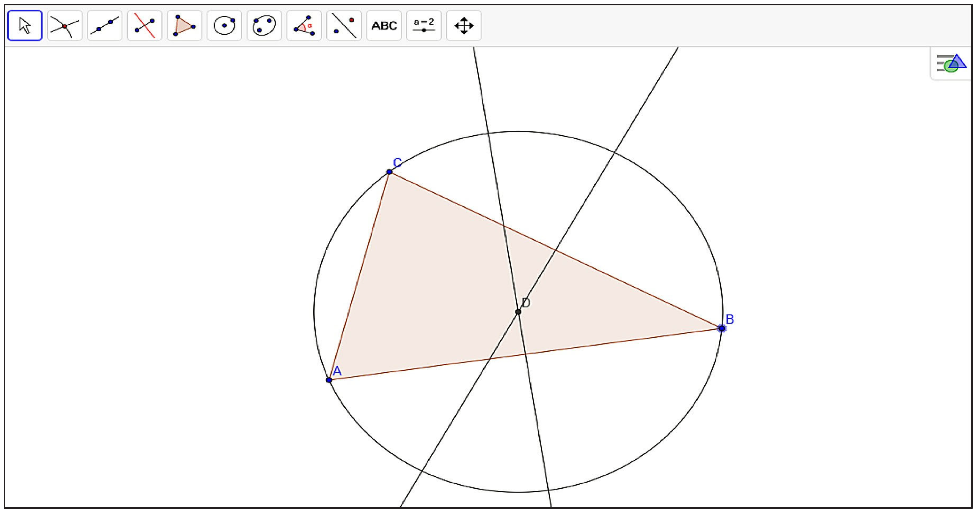Choose Circle with center through point tool
980x514 pixels.
224,26
